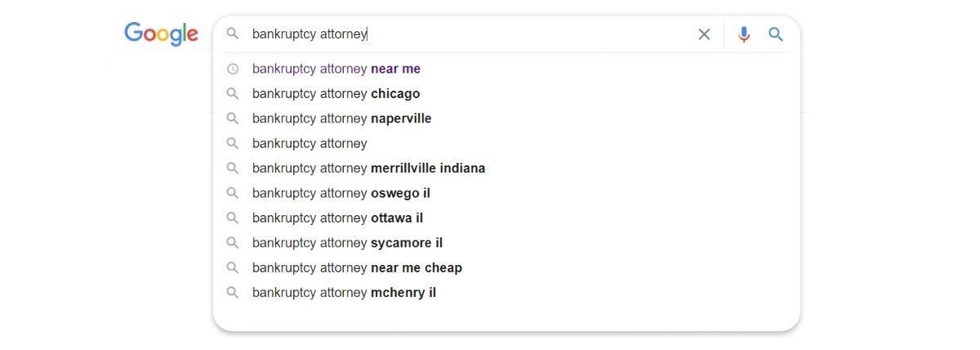Click the Google logo
This screenshot has width=980, height=350.
click(161, 34)
